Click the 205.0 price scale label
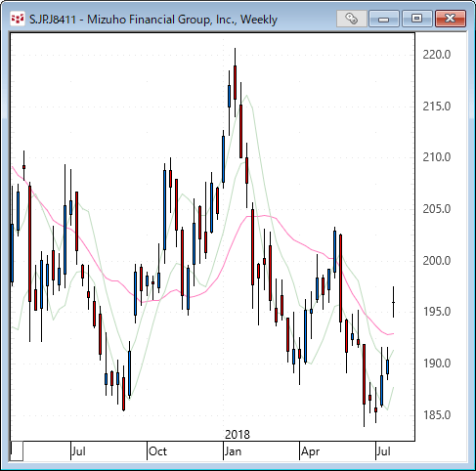This screenshot has width=476, height=471. (437, 209)
